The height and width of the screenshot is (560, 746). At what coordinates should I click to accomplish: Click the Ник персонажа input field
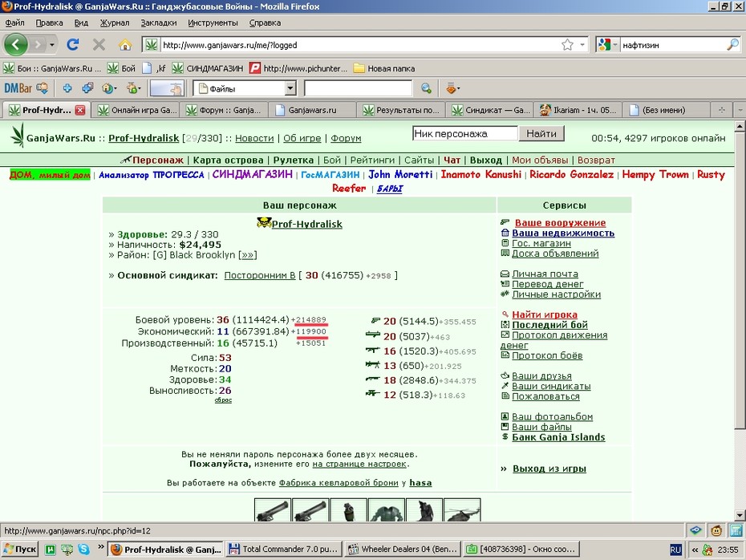tap(464, 134)
